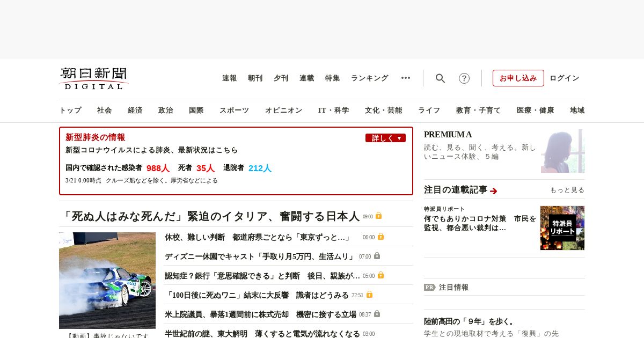Open article 認知症？銀行「意思確認できる」と判断

pyautogui.click(x=262, y=276)
